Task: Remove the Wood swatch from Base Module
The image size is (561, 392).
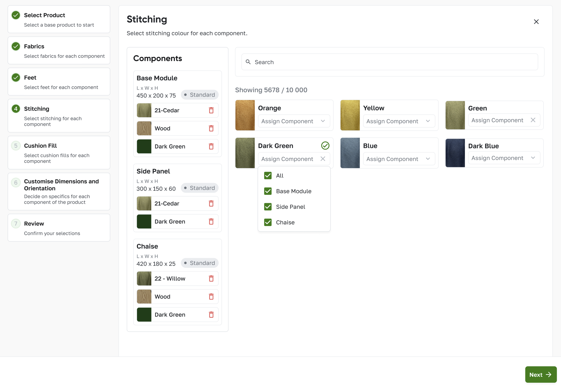Action: pos(211,128)
